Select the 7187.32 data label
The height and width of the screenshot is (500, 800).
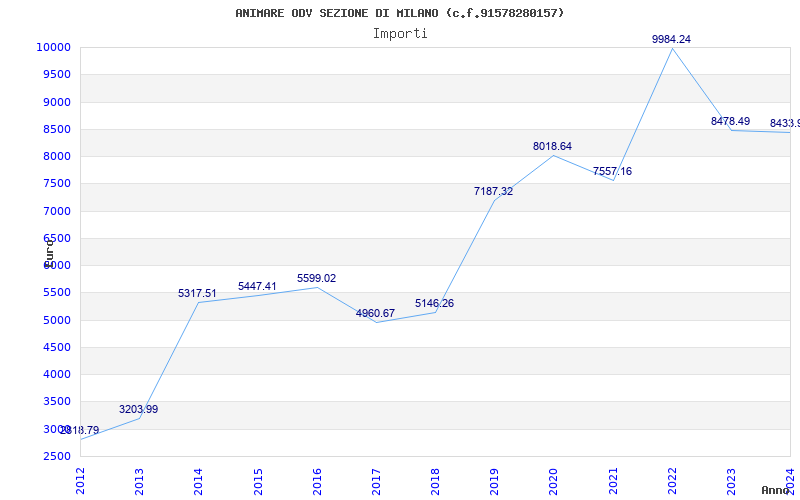click(493, 191)
